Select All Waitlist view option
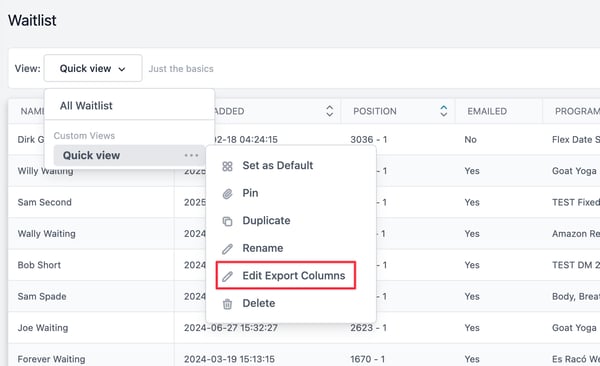Screen dimensions: 600x366 (x=86, y=106)
